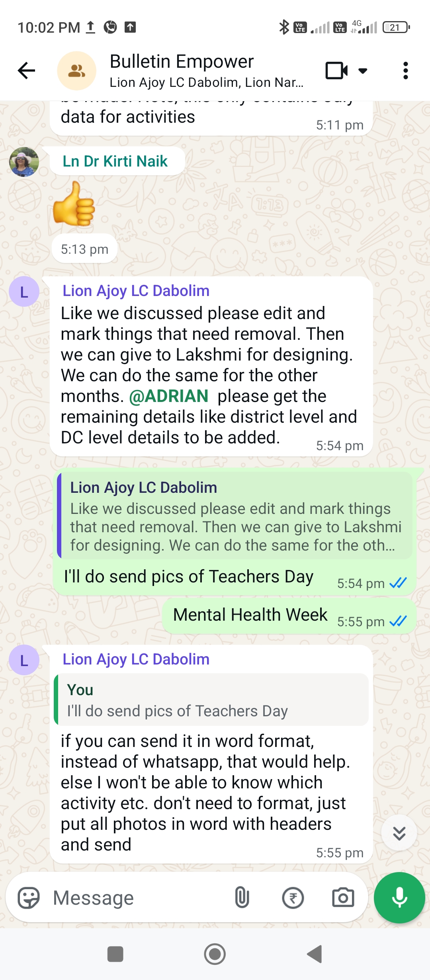Jump to quoted 'You' Teachers Day message
The image size is (430, 980).
pyautogui.click(x=211, y=700)
